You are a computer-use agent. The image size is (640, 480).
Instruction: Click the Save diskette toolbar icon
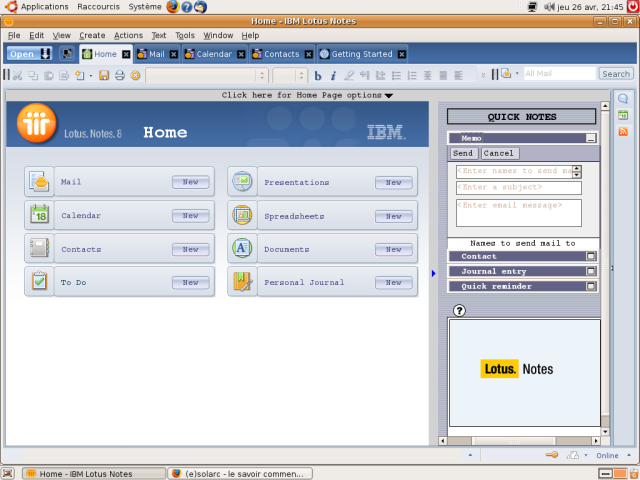point(104,75)
